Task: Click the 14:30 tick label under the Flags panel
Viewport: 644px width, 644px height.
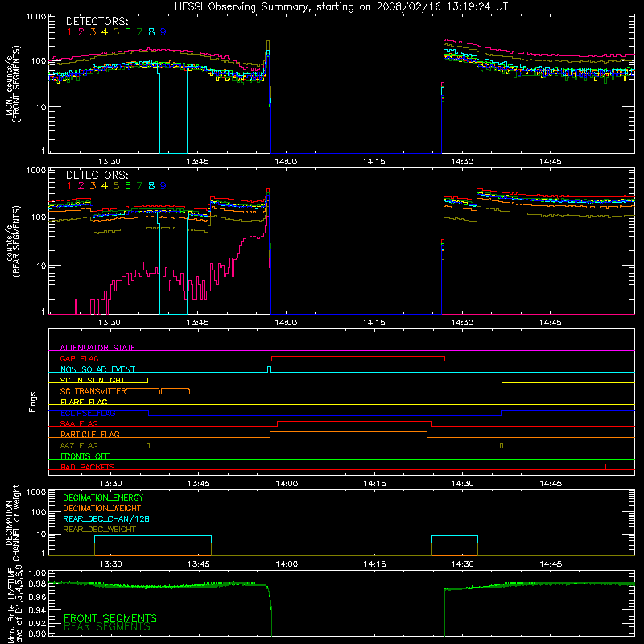Action: click(x=463, y=484)
